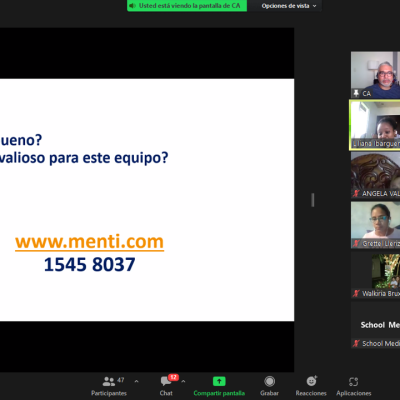Click the speaker icon in green banner
The image size is (400, 400).
[x=132, y=6]
